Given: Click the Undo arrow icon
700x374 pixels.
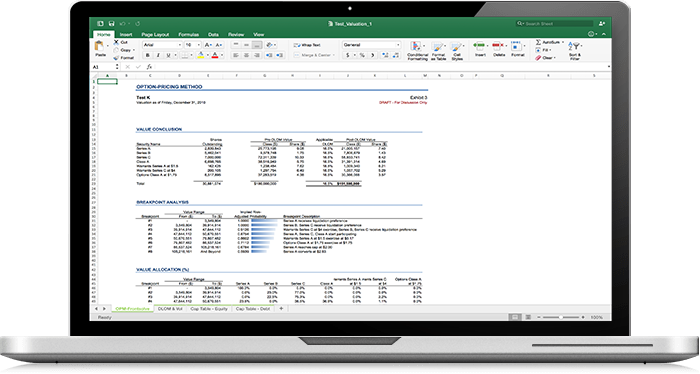Looking at the screenshot, I should click(122, 24).
